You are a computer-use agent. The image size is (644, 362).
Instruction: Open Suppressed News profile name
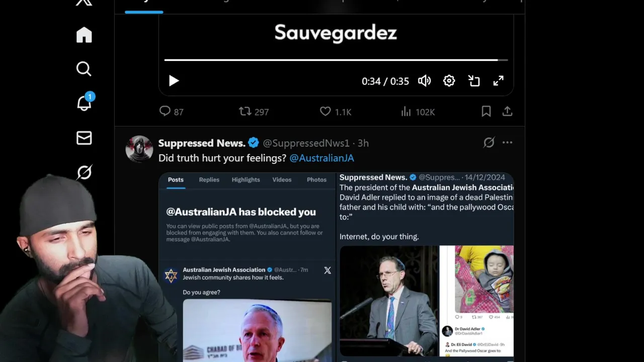(202, 143)
